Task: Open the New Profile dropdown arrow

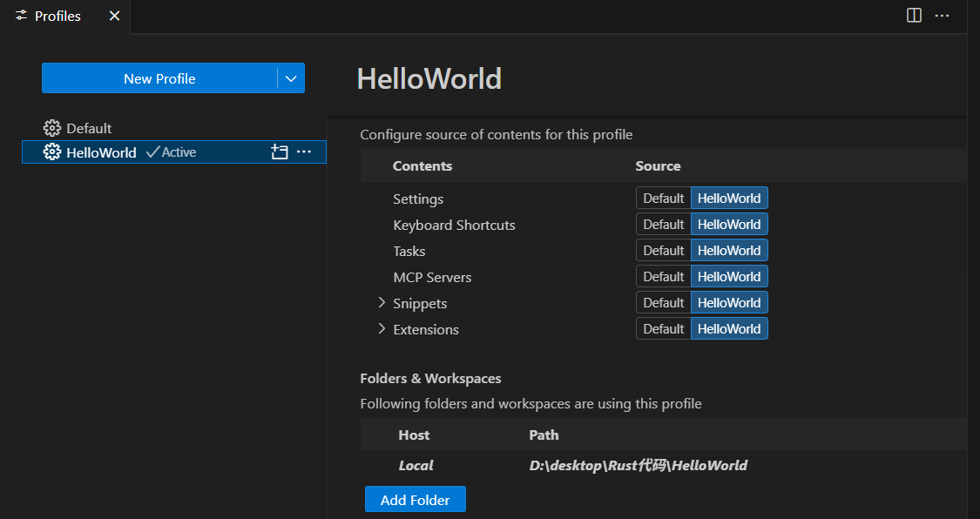Action: (x=291, y=78)
